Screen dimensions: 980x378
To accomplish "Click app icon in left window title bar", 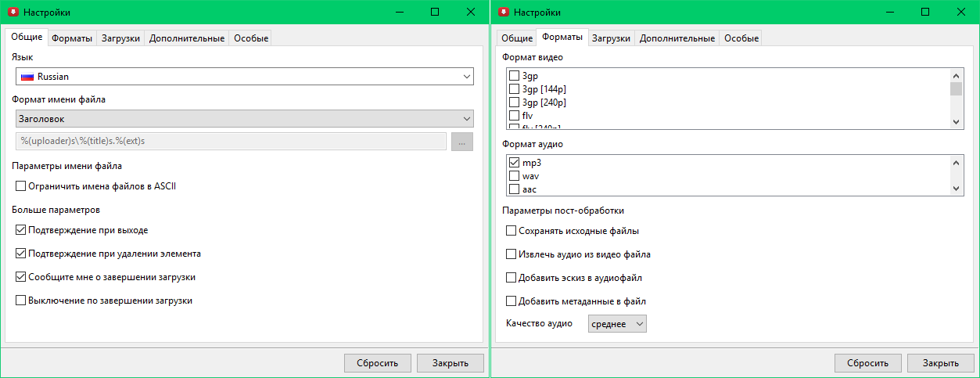I will [12, 12].
